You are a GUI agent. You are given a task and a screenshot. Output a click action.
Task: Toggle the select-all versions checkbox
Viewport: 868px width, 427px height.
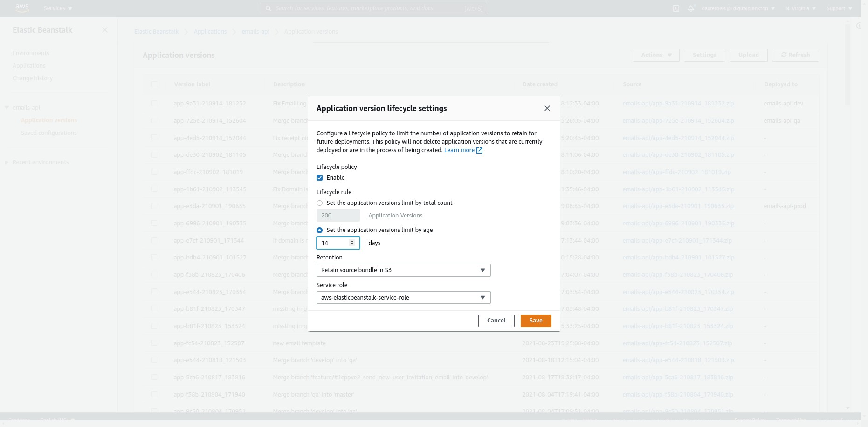click(x=154, y=84)
